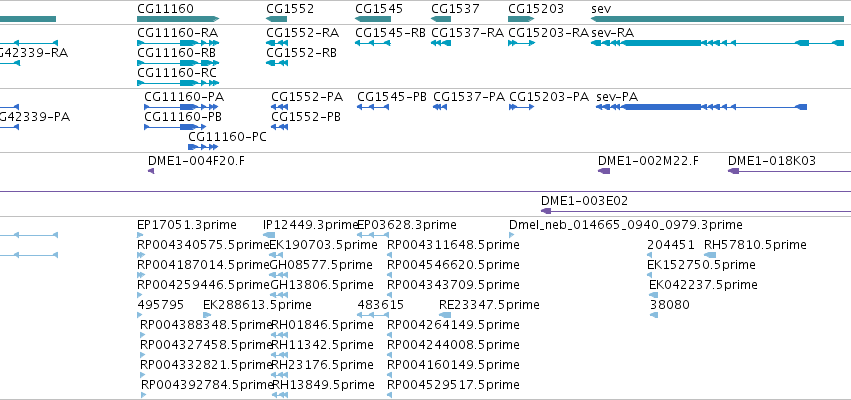Select the CG1552-PB protein label
Screen dimensions: 851x400
point(306,117)
